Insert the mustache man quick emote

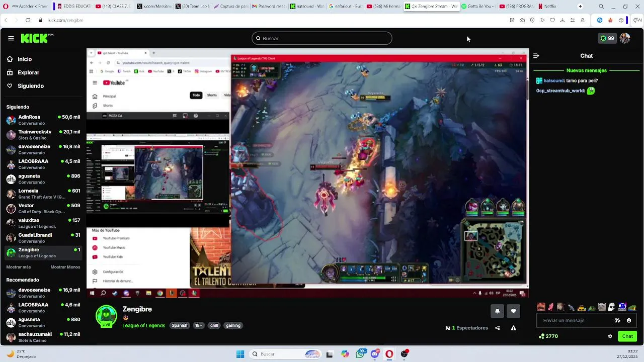pyautogui.click(x=541, y=307)
